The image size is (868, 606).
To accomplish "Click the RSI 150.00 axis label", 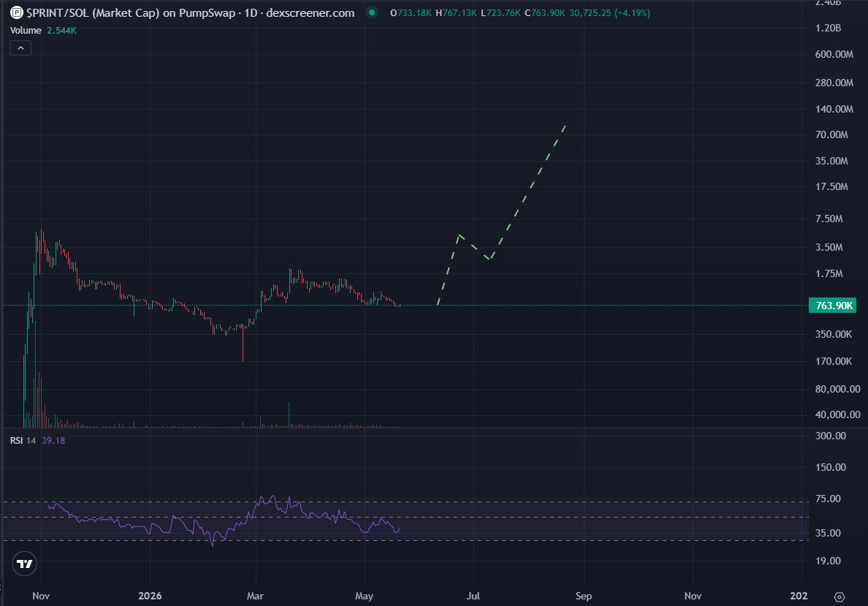I will [x=830, y=468].
